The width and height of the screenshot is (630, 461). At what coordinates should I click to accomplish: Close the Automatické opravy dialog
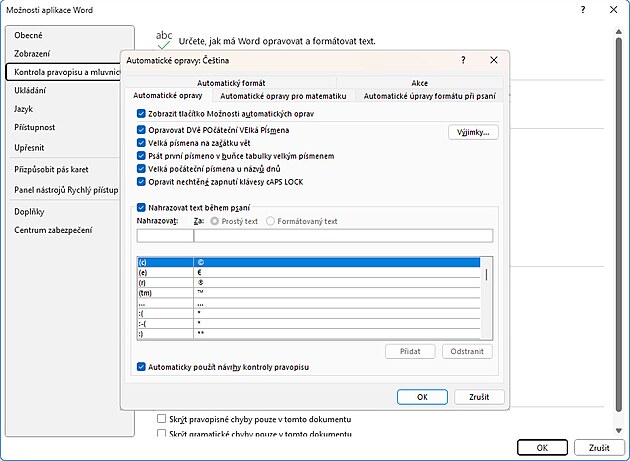494,61
